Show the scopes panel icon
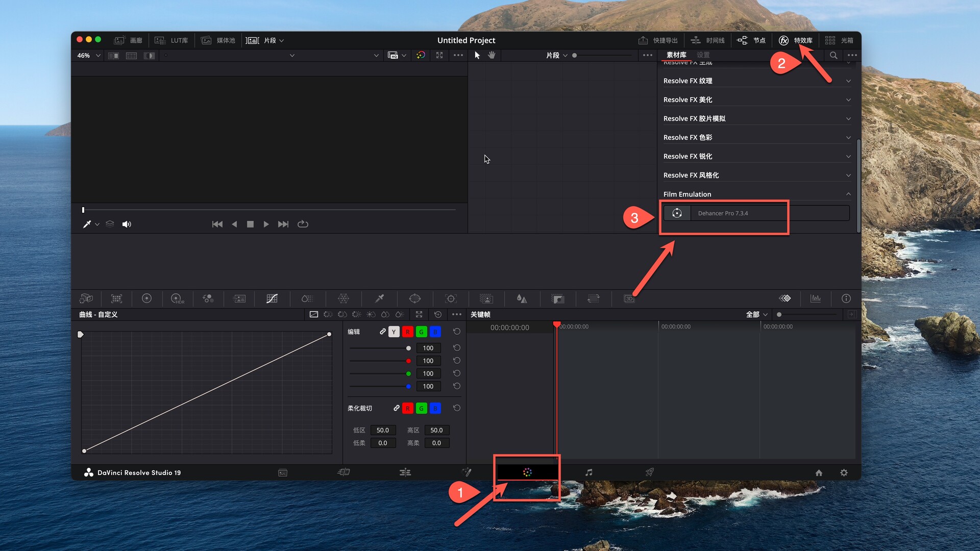This screenshot has width=980, height=551. click(815, 298)
